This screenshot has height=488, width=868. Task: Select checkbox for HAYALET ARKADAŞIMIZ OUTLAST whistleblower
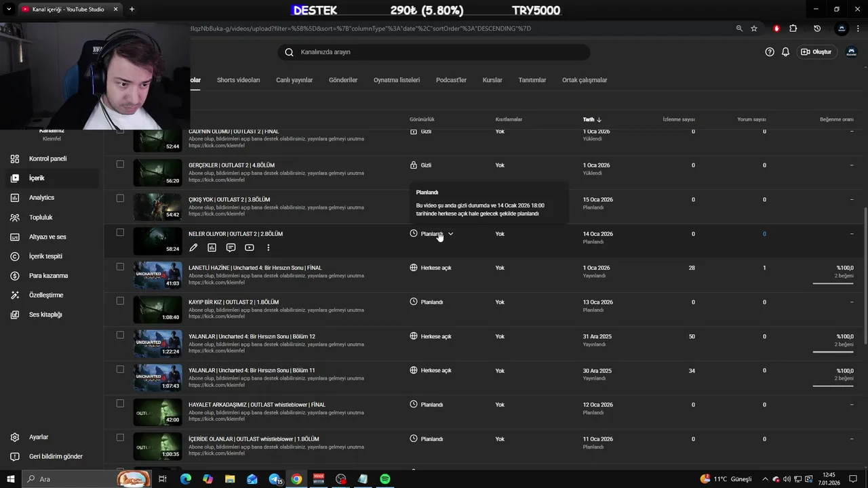tap(120, 403)
